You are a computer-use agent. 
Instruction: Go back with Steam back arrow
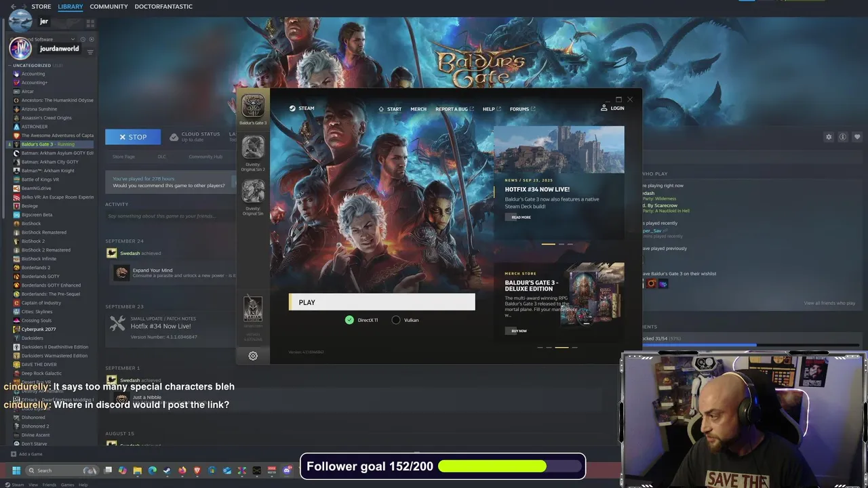[13, 6]
